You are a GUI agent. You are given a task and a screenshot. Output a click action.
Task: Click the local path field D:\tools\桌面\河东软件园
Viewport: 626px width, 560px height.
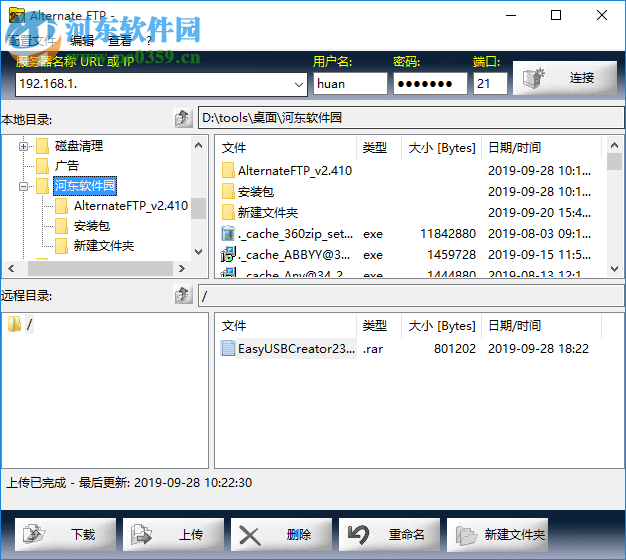point(411,118)
